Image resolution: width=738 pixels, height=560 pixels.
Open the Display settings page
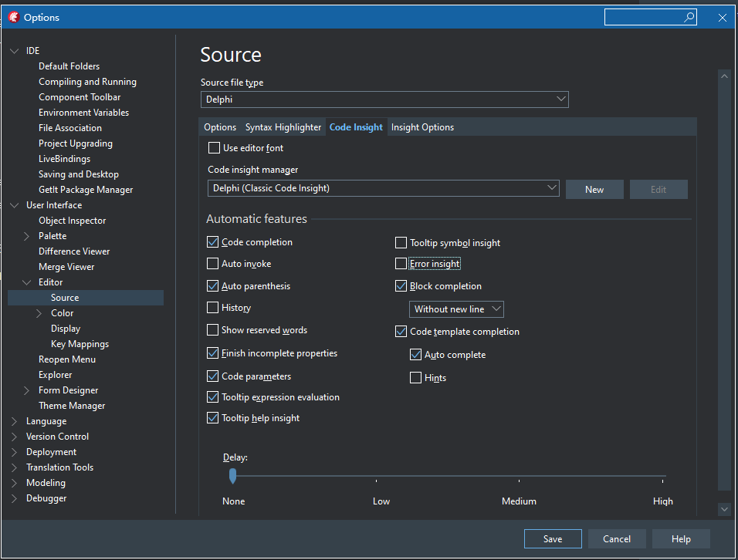click(66, 329)
